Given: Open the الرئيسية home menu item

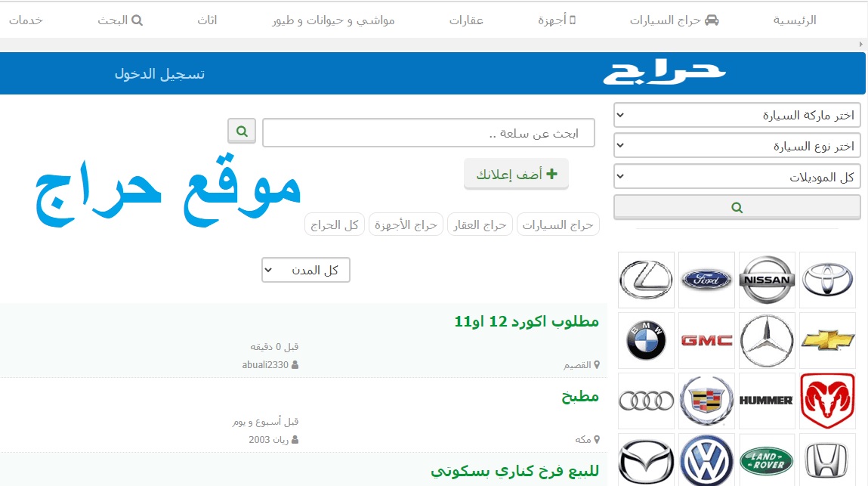Looking at the screenshot, I should pos(795,20).
